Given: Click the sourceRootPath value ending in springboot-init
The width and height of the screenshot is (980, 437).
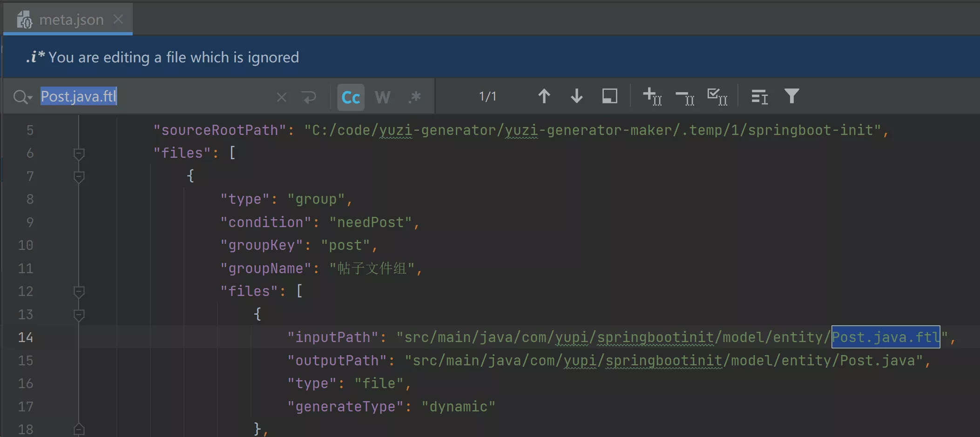Looking at the screenshot, I should pos(593,130).
